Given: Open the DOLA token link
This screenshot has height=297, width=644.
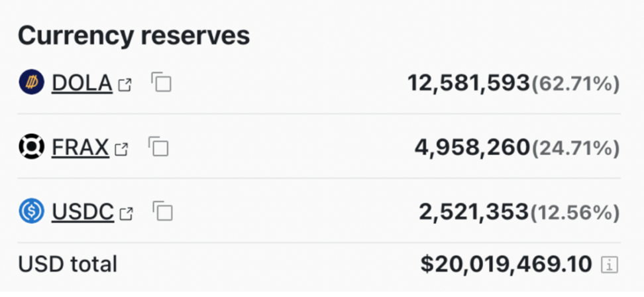Looking at the screenshot, I should [81, 83].
